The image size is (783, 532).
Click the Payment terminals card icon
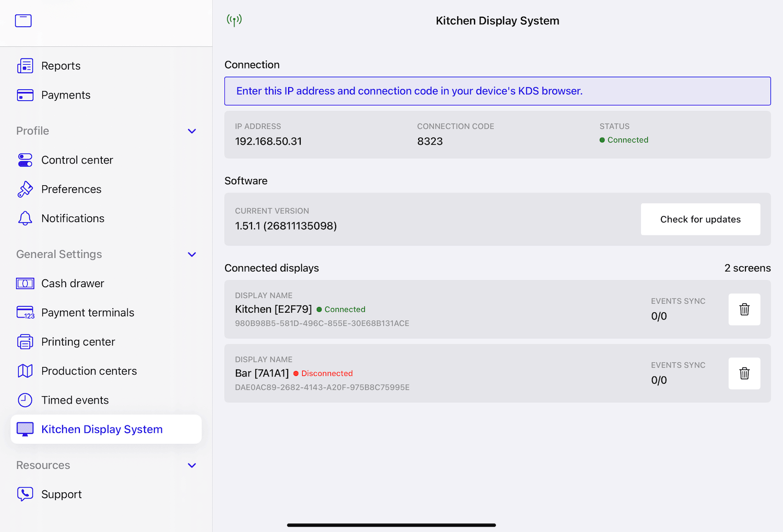(x=25, y=312)
